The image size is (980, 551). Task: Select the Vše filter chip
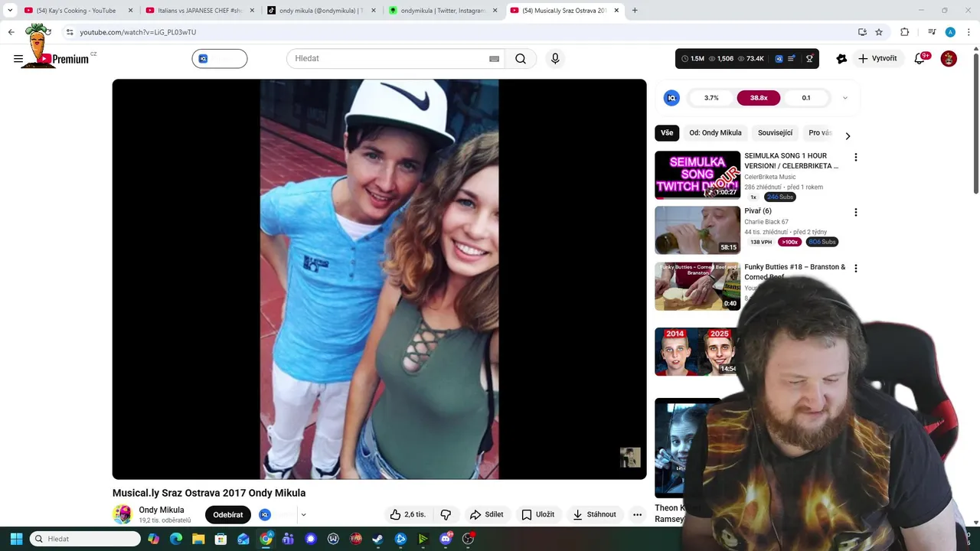pos(667,132)
